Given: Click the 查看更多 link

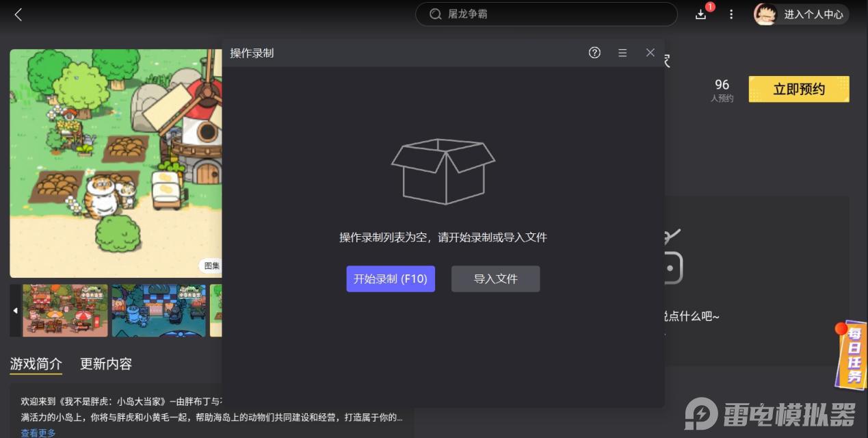Looking at the screenshot, I should [x=38, y=433].
